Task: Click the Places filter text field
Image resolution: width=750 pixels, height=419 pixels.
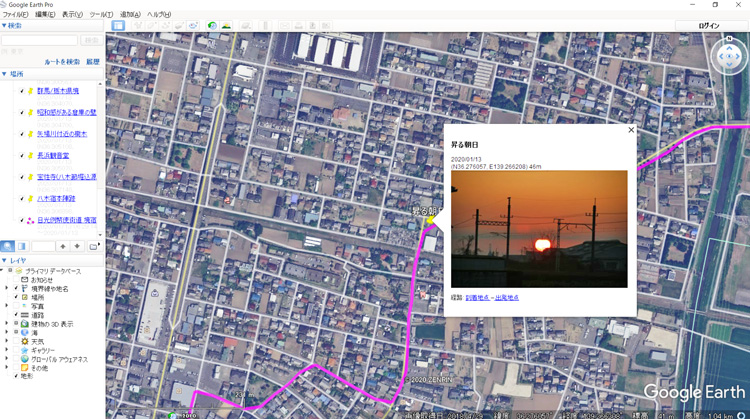Action: [x=43, y=246]
